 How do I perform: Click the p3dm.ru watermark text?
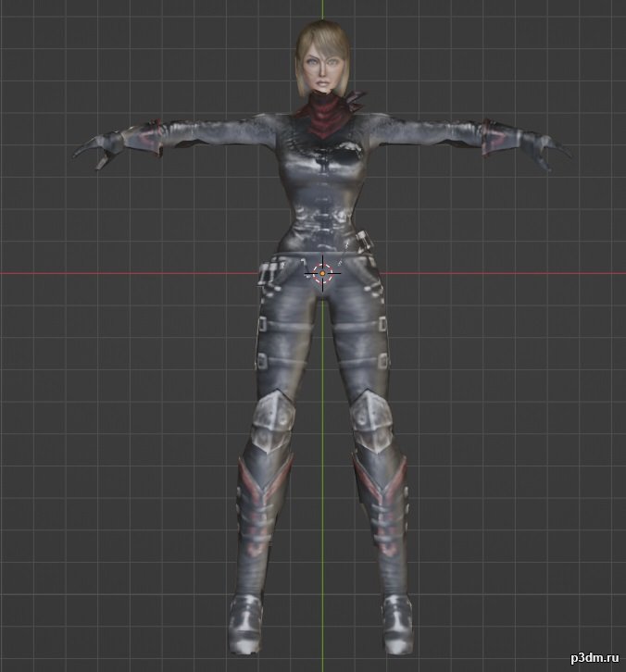coord(585,656)
